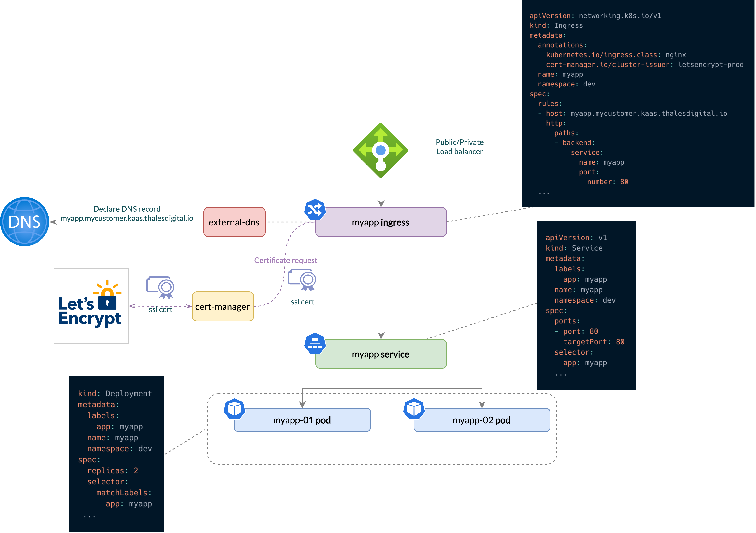Select the external-dns box
Screen dimensions: 756x533
coord(234,222)
